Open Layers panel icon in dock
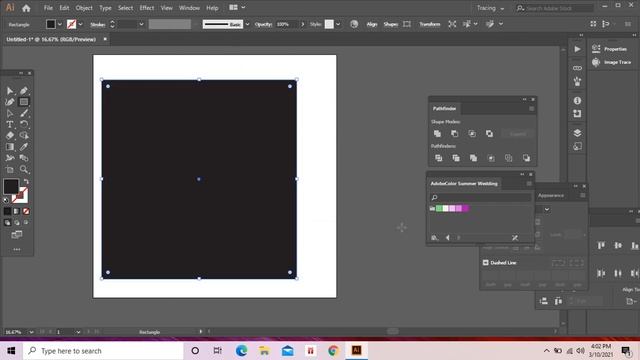 577,133
